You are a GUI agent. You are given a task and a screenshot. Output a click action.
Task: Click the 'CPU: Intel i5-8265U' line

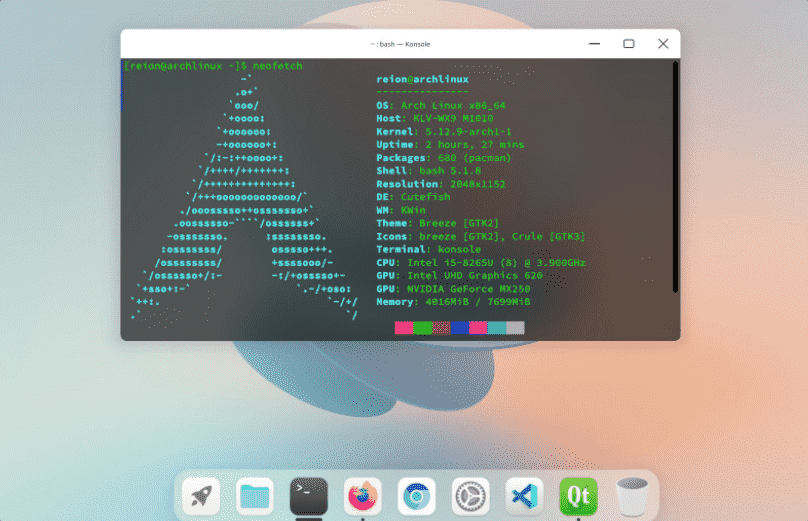coord(435,263)
